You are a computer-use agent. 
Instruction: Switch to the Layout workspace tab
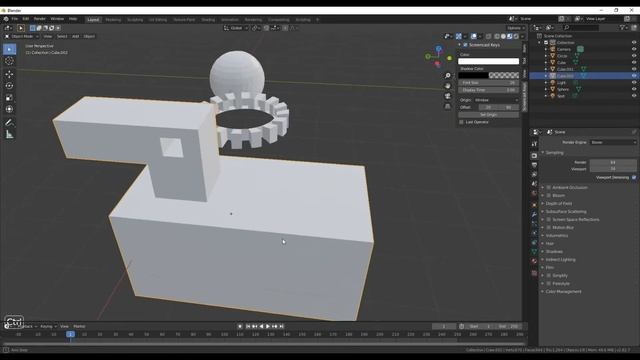93,20
